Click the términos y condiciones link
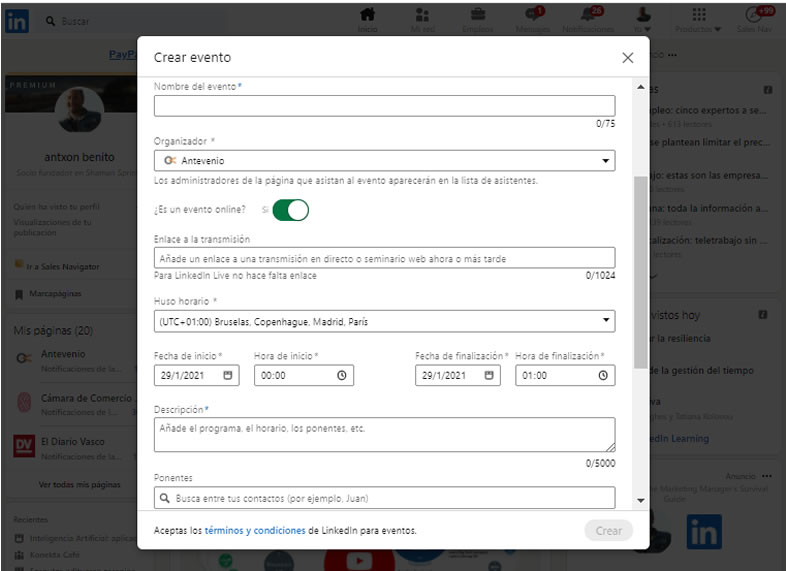This screenshot has width=786, height=571. pos(255,531)
